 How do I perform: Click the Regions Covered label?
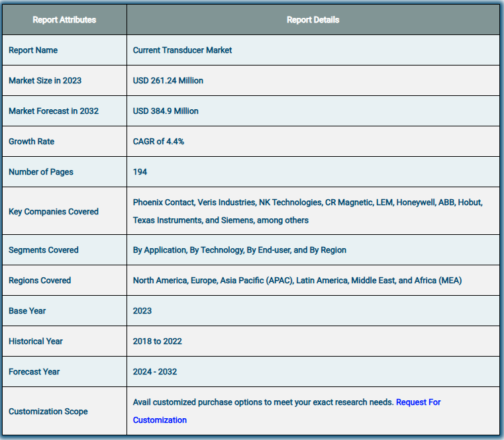[40, 281]
